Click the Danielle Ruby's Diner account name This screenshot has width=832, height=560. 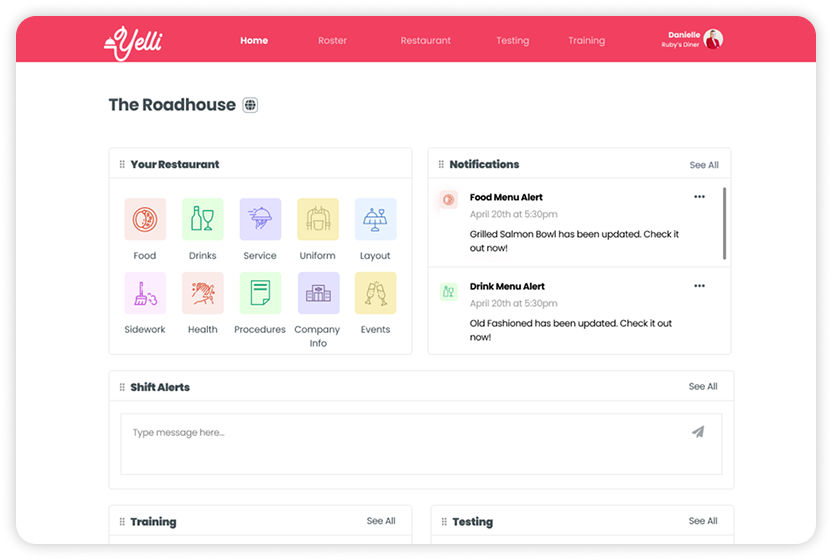coord(681,39)
